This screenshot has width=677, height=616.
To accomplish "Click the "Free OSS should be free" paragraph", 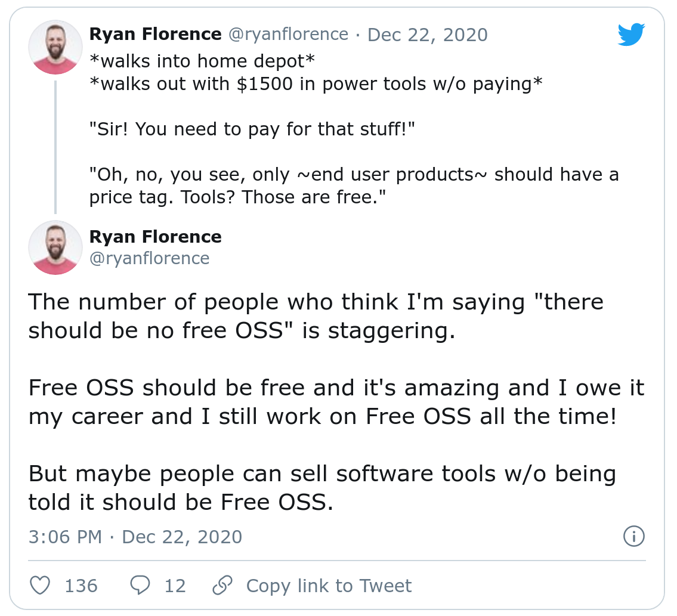I will [x=336, y=401].
